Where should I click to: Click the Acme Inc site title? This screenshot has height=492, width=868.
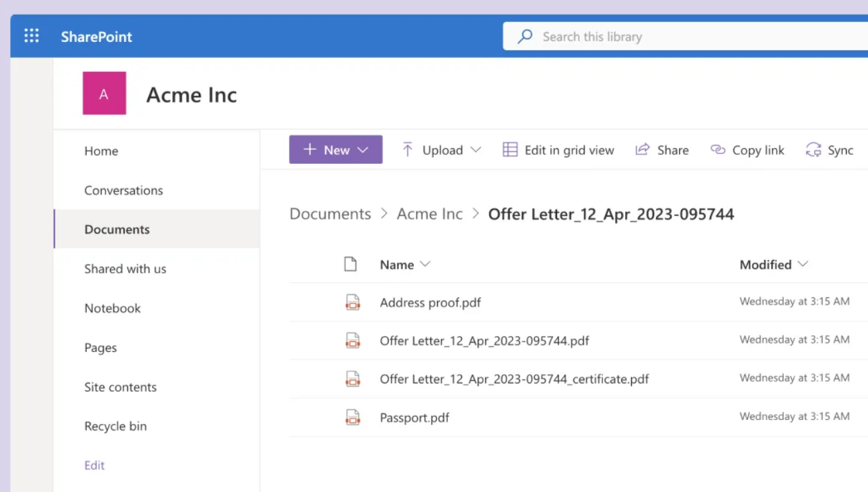click(191, 95)
